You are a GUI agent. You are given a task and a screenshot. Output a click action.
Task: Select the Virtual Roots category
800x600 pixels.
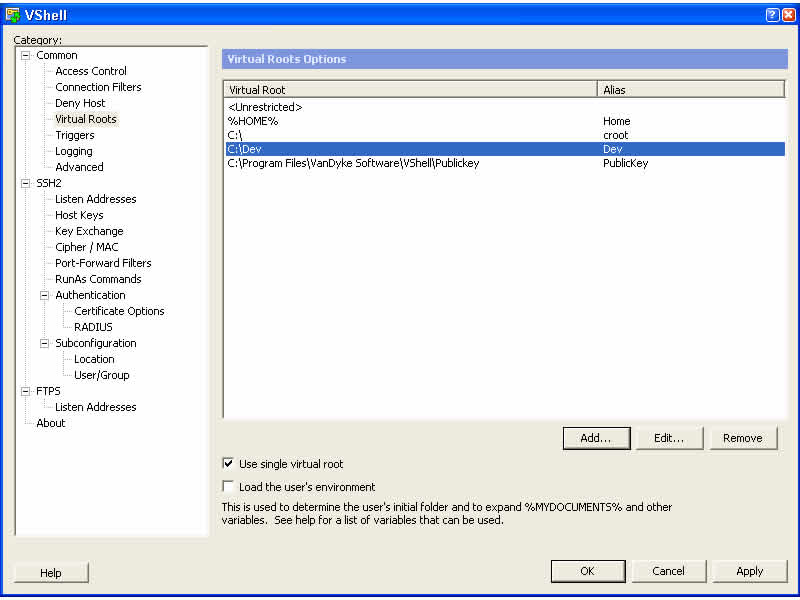pos(86,119)
